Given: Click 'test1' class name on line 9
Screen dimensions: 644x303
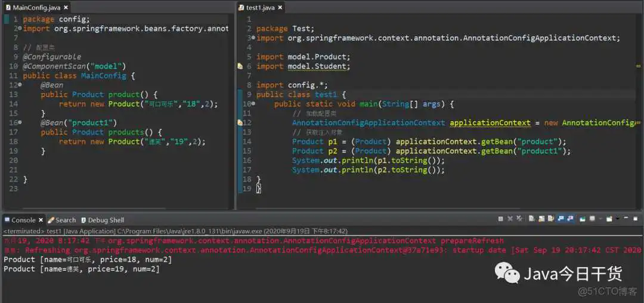Looking at the screenshot, I should [326, 94].
